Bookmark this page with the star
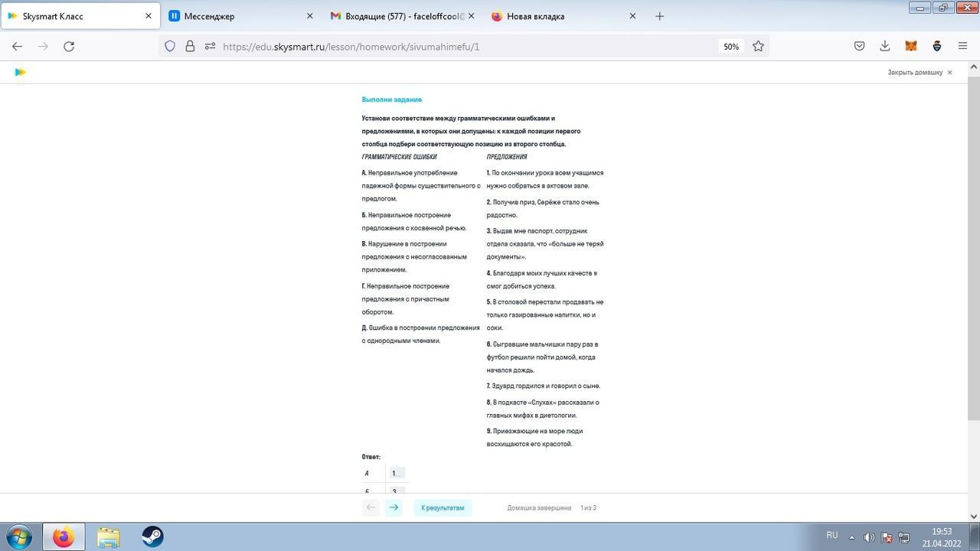Viewport: 980px width, 551px height. [758, 46]
